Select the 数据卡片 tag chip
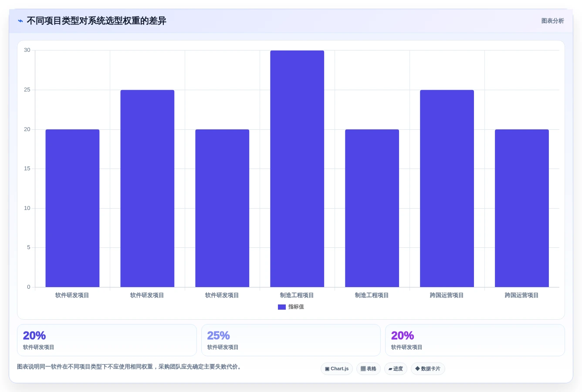Viewport: 582px width, 392px height. click(428, 369)
